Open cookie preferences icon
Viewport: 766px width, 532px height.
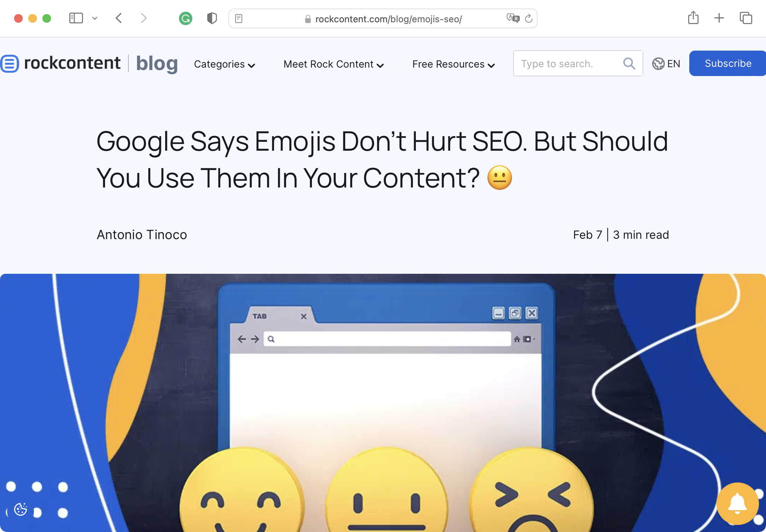coord(21,509)
